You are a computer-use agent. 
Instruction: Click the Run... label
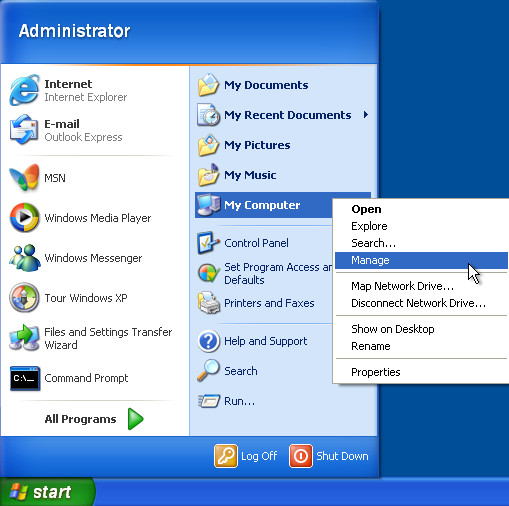(x=239, y=401)
